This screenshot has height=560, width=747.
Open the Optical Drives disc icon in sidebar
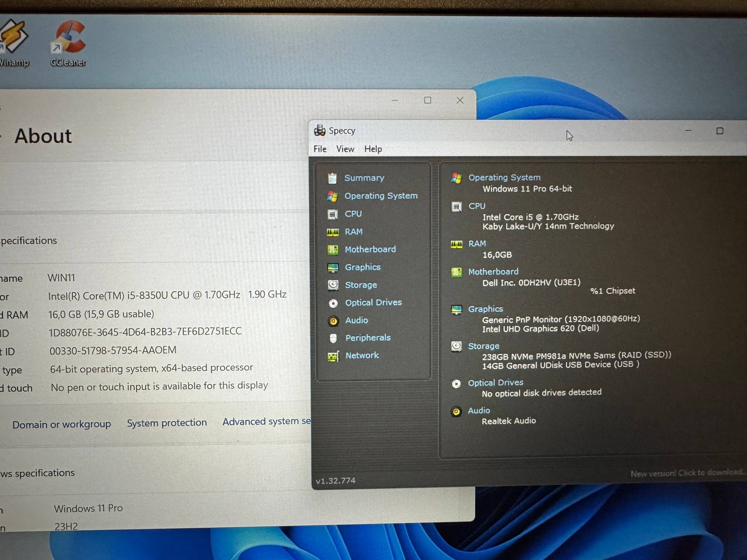pos(333,303)
